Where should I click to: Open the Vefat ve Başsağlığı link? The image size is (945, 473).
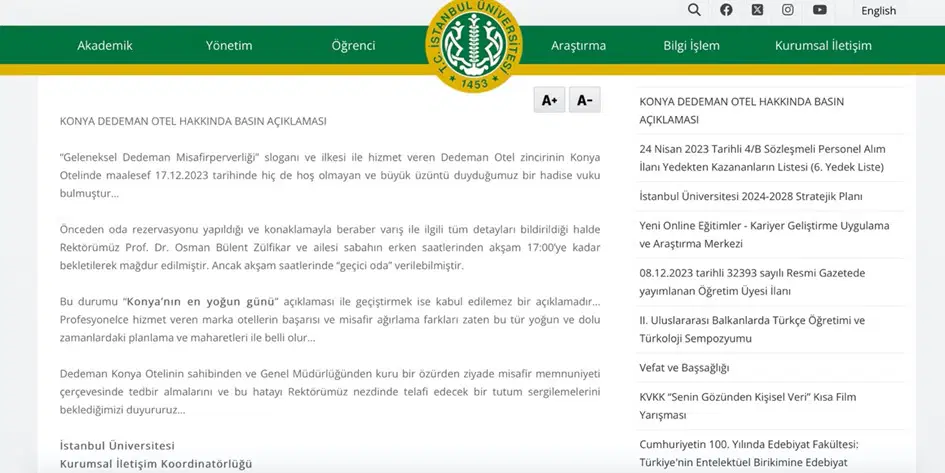click(684, 367)
